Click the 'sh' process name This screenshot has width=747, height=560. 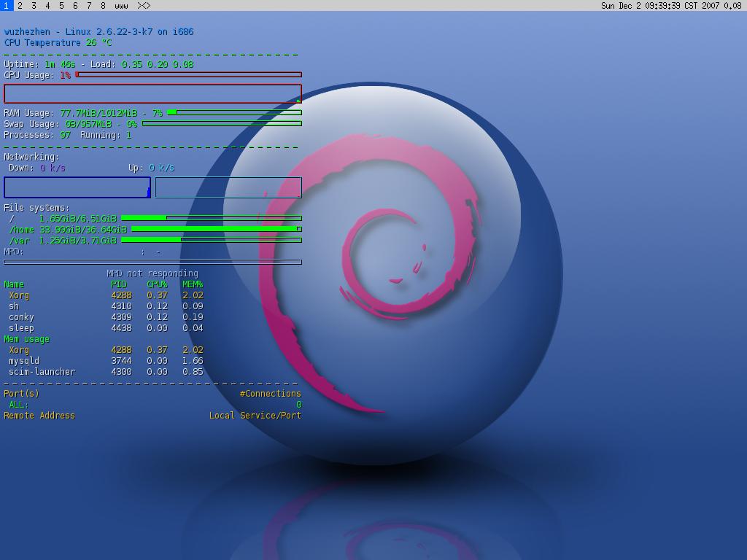[14, 306]
